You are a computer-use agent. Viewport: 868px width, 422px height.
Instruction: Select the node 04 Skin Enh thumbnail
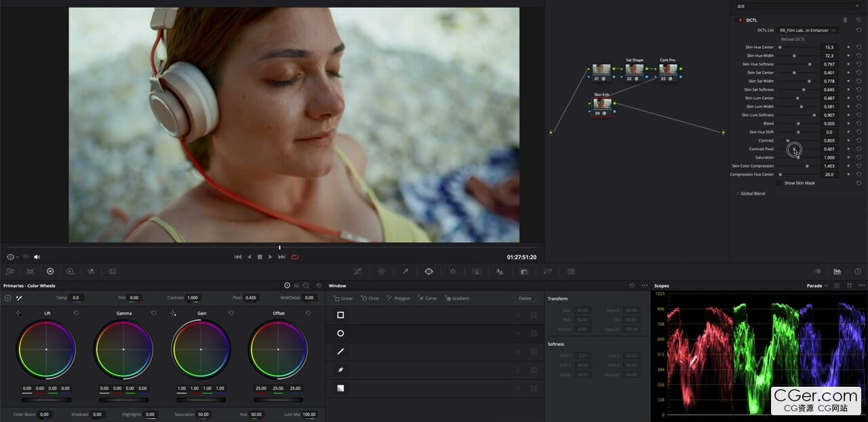coord(602,104)
